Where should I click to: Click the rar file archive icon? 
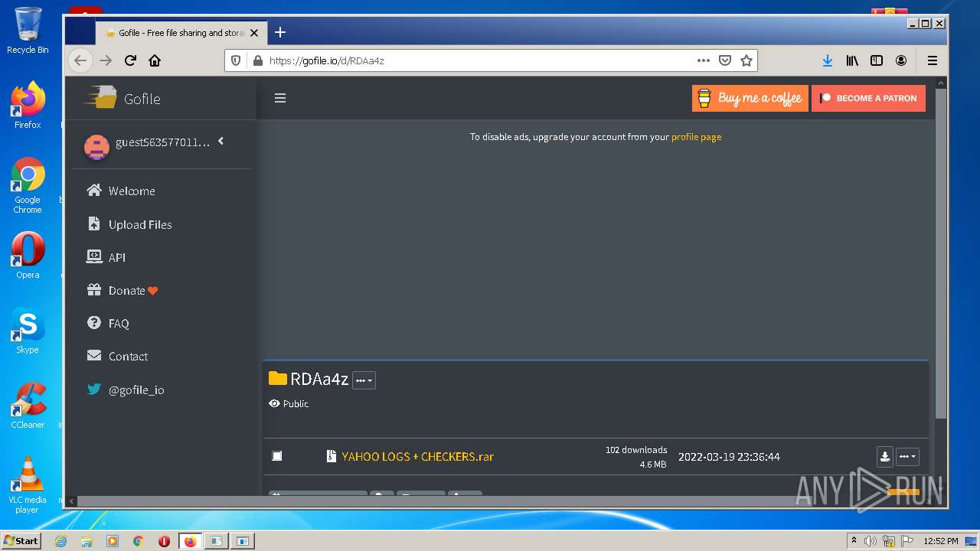[x=331, y=456]
